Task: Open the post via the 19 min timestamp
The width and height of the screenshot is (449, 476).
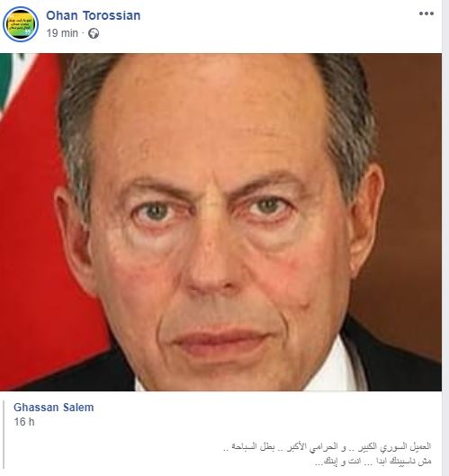Action: (62, 33)
